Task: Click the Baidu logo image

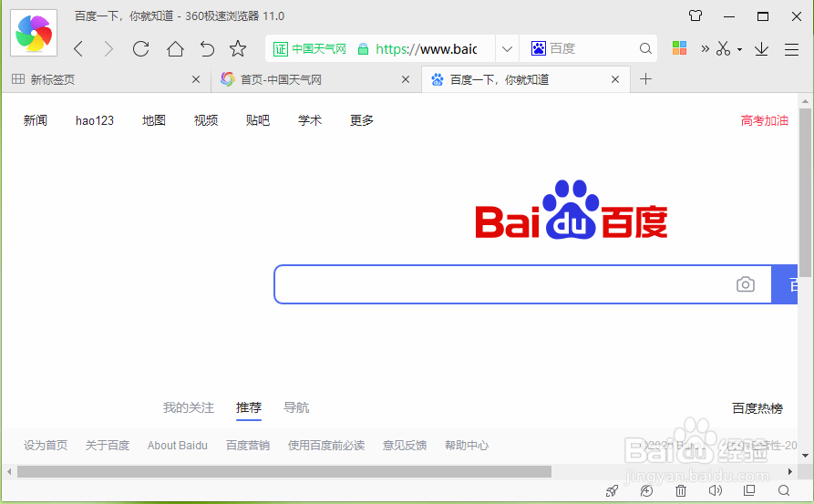Action: [571, 210]
